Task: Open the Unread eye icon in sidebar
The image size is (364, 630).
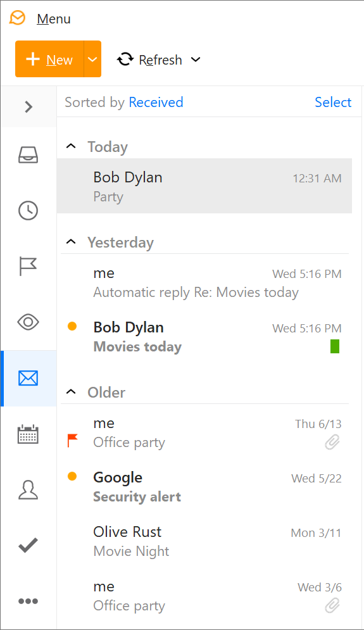Action: click(28, 322)
